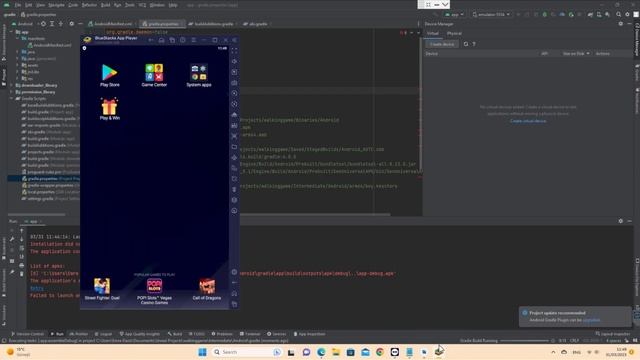
Task: Open Chrome from the taskbar
Action: pos(380,352)
